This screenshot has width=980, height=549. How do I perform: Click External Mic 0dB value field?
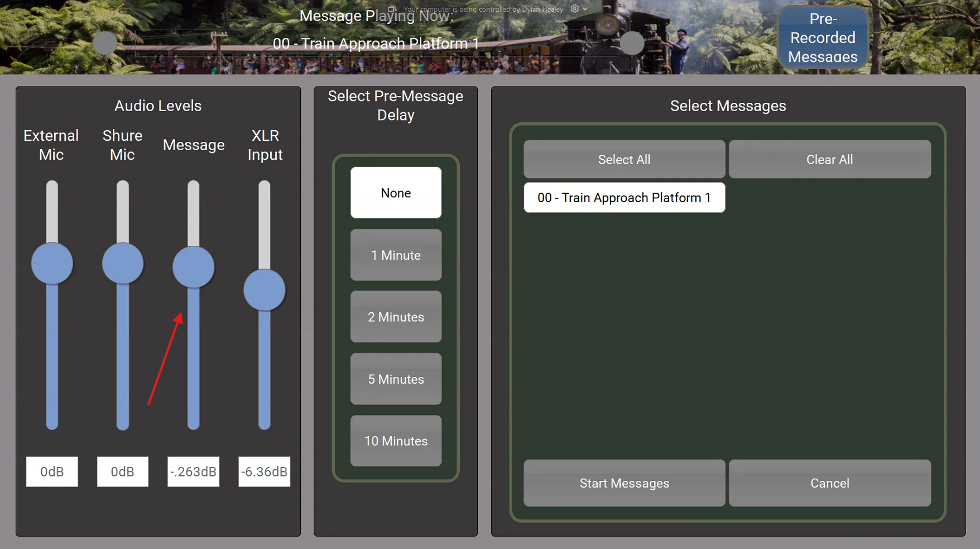[x=52, y=472]
